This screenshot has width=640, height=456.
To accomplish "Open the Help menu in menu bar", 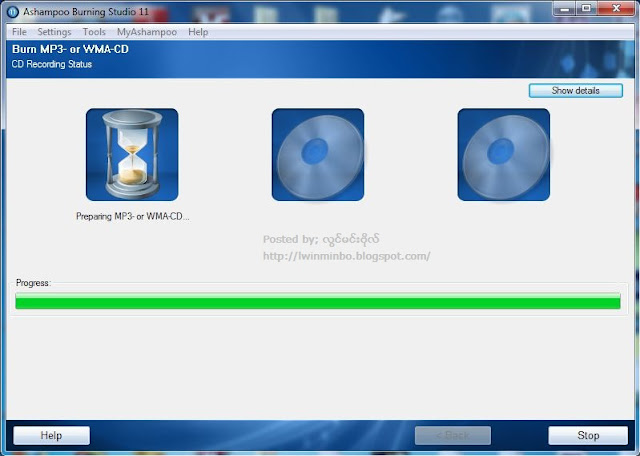I will [x=198, y=32].
